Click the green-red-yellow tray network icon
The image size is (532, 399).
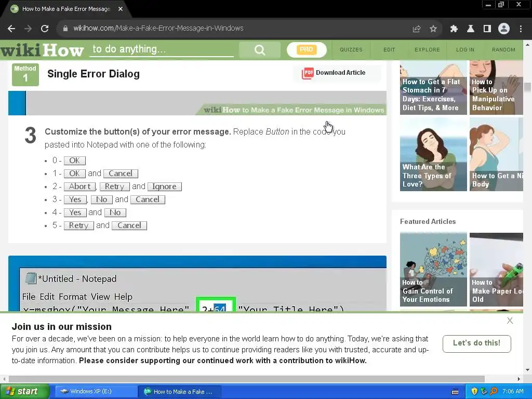[x=484, y=392]
